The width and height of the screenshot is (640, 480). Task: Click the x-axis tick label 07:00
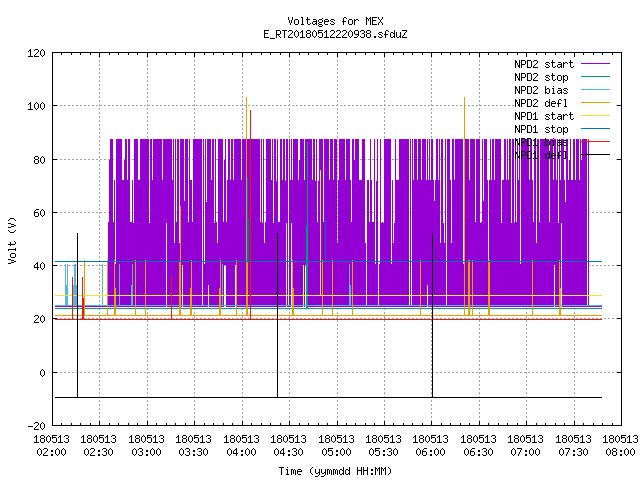[x=526, y=453]
